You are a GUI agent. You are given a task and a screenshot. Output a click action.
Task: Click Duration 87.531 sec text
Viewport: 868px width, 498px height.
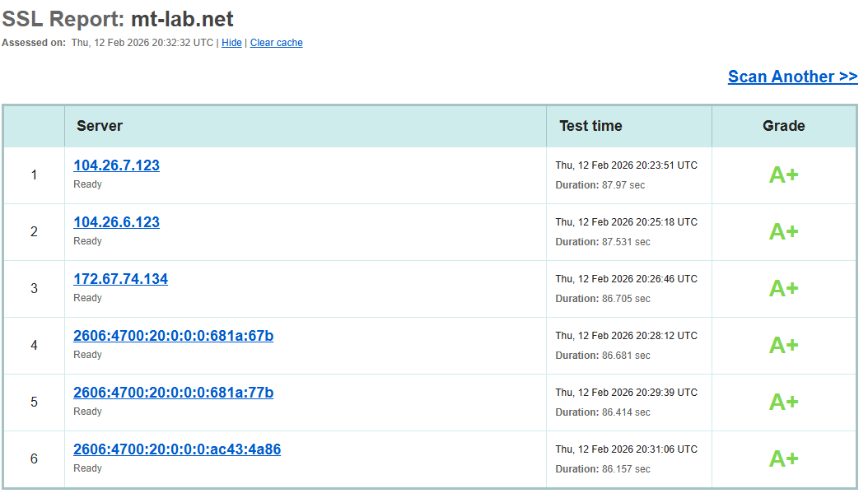[603, 242]
